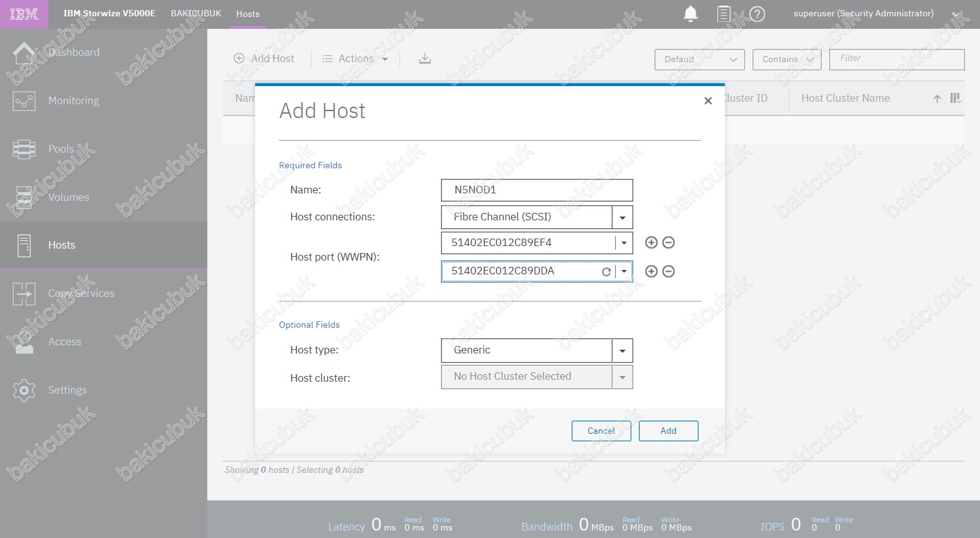Open the Contains filter dropdown
The height and width of the screenshot is (538, 980).
pos(787,60)
